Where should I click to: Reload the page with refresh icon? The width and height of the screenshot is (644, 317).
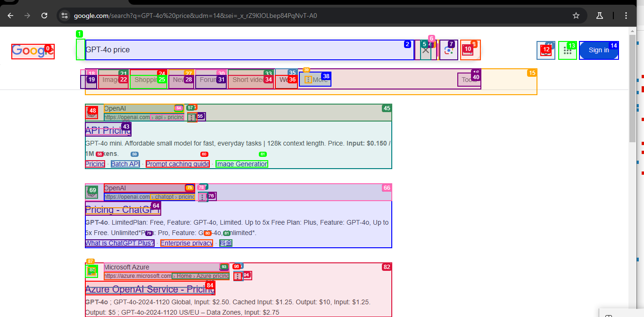point(44,16)
